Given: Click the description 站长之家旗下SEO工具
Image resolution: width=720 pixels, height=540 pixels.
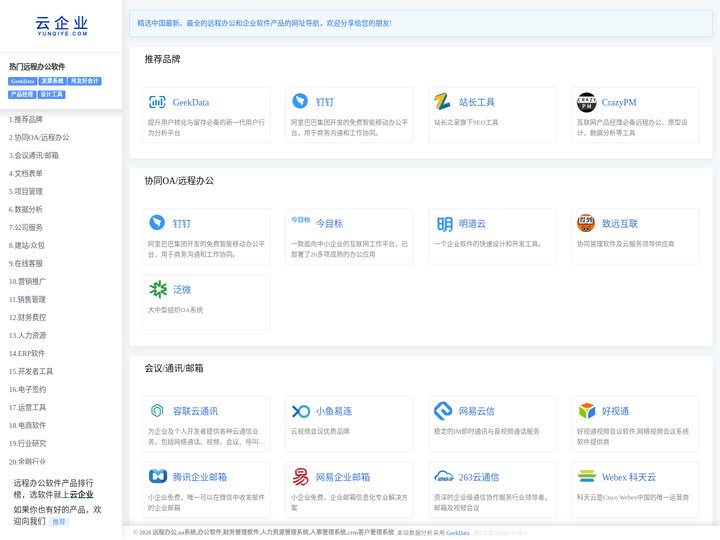Looking at the screenshot, I should 466,123.
